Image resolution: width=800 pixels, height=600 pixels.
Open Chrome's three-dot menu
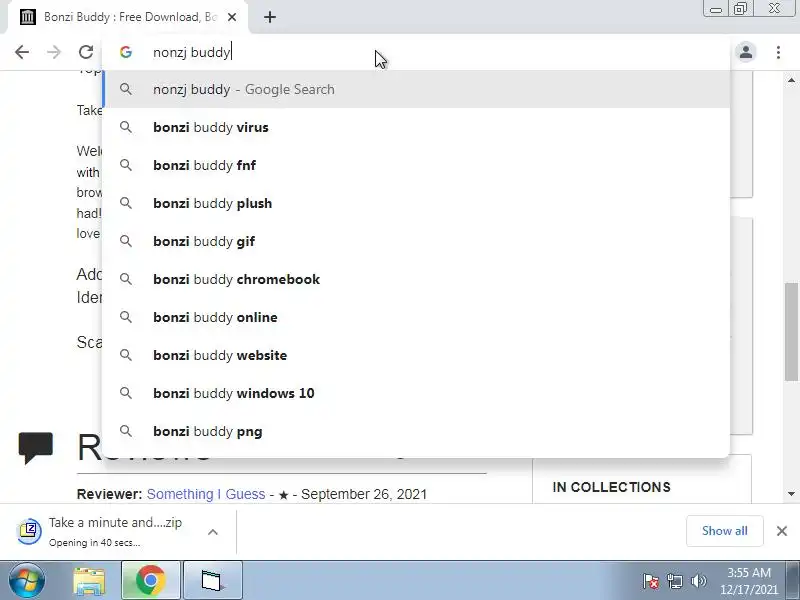[778, 52]
